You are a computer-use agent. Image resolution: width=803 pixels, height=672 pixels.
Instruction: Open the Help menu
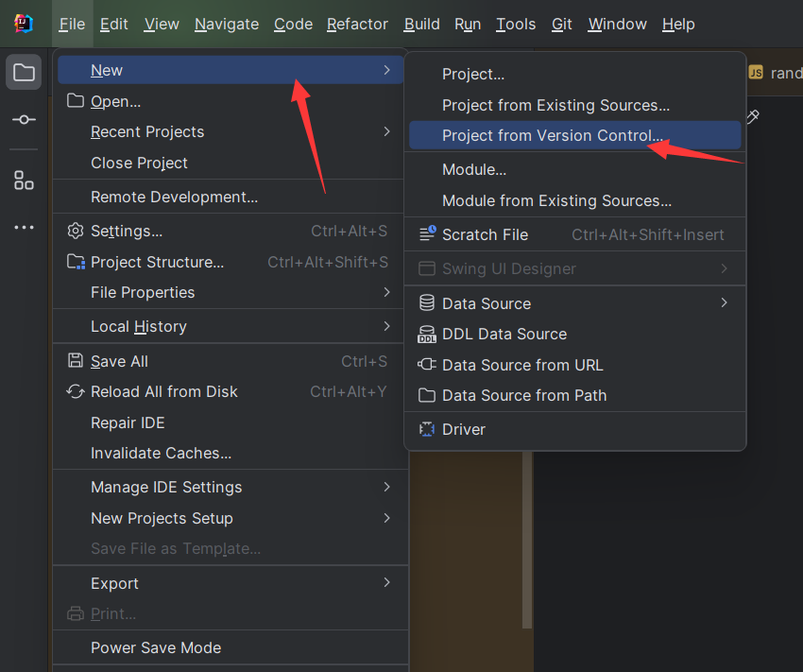678,24
